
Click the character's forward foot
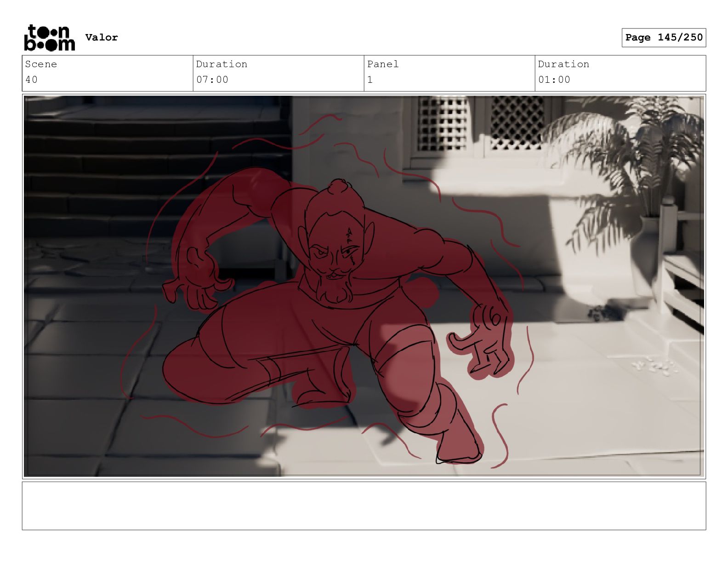pyautogui.click(x=457, y=448)
